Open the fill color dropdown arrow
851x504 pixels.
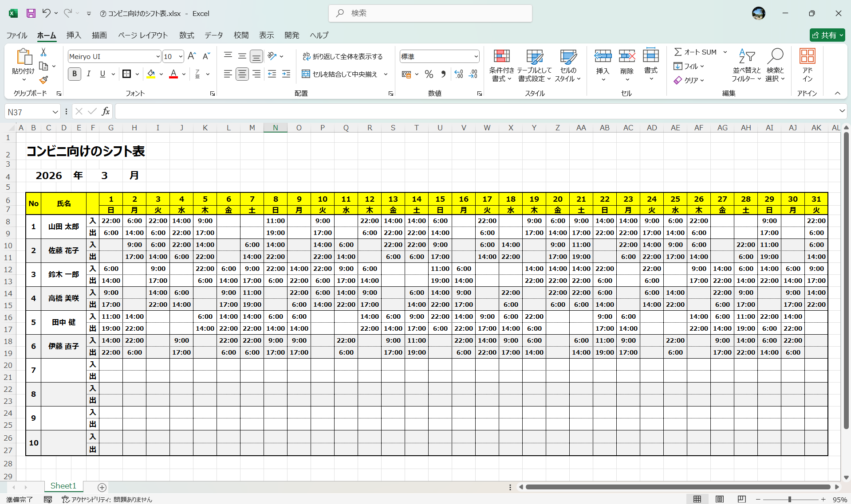(161, 74)
